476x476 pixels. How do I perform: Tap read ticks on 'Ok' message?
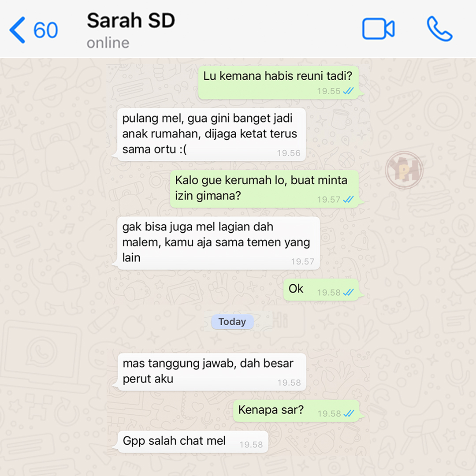(348, 292)
